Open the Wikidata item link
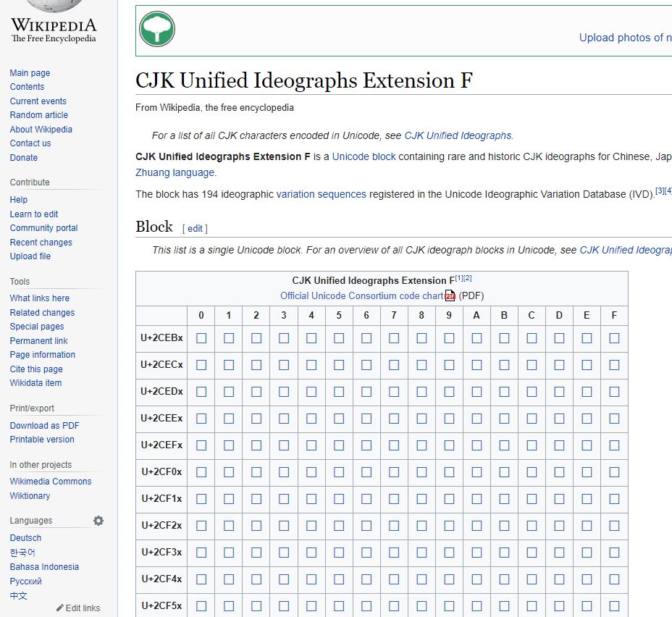 click(x=35, y=382)
